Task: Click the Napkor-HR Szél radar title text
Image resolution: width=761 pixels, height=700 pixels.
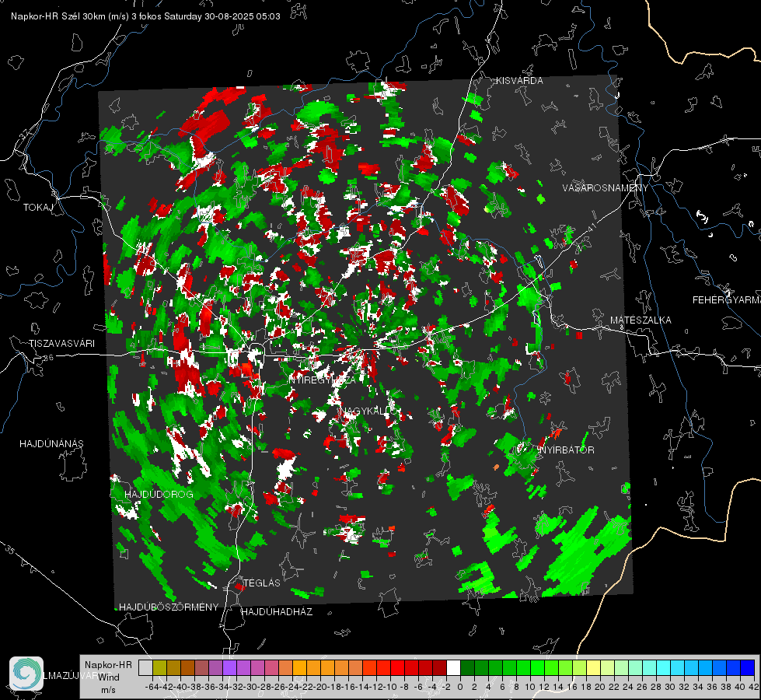Action: click(145, 16)
